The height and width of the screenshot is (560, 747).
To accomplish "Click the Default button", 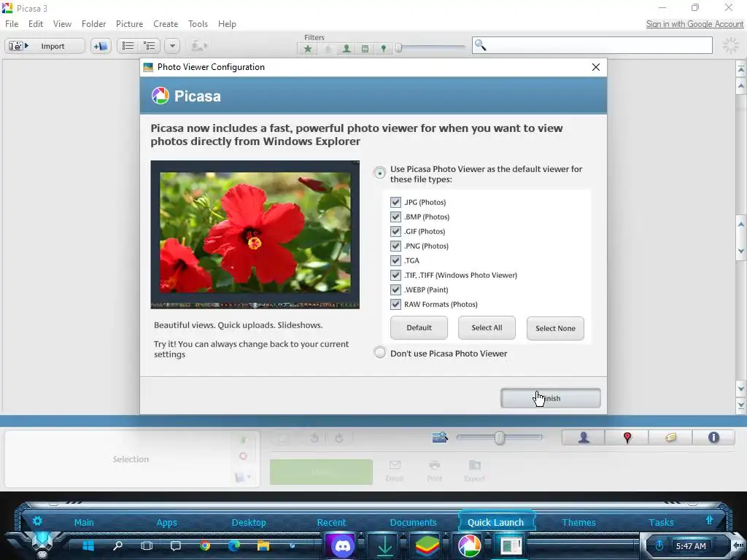I will (x=419, y=327).
